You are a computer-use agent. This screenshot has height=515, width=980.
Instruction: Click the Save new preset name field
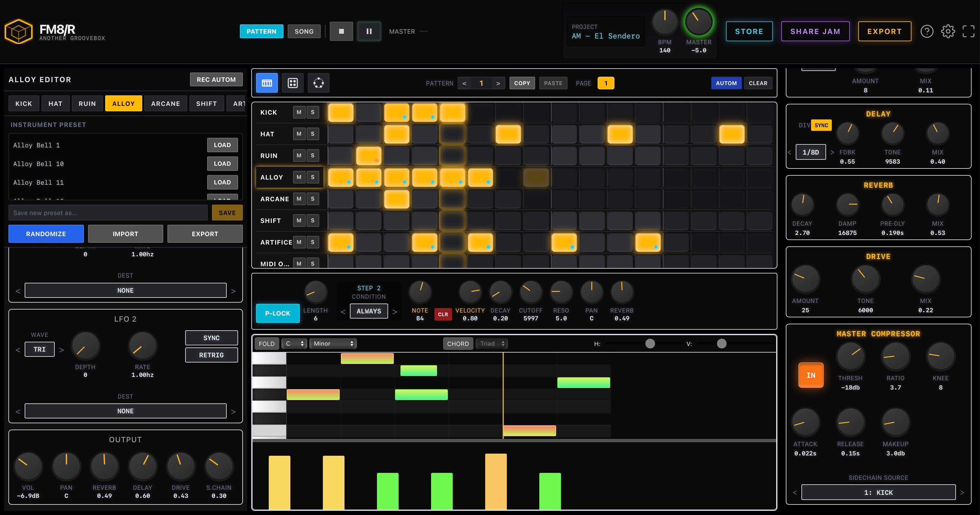click(108, 213)
